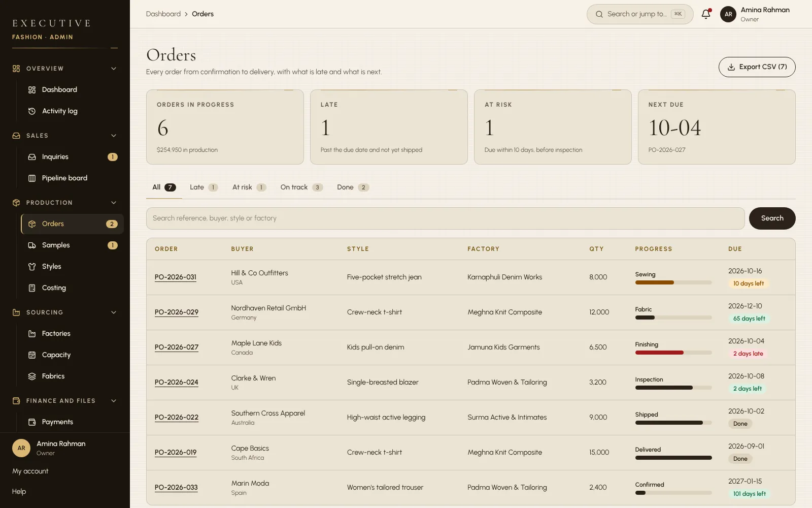Click the Sewing progress bar
Viewport: 812px width, 508px height.
pos(673,282)
